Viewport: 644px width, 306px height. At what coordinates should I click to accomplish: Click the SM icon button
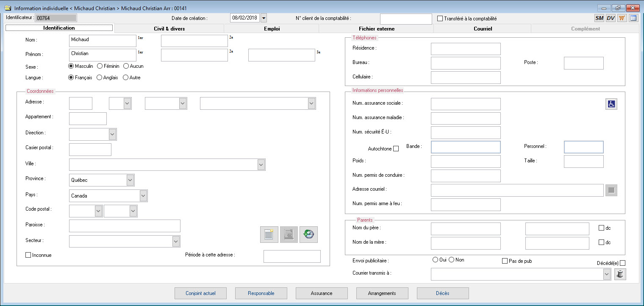[x=599, y=18]
